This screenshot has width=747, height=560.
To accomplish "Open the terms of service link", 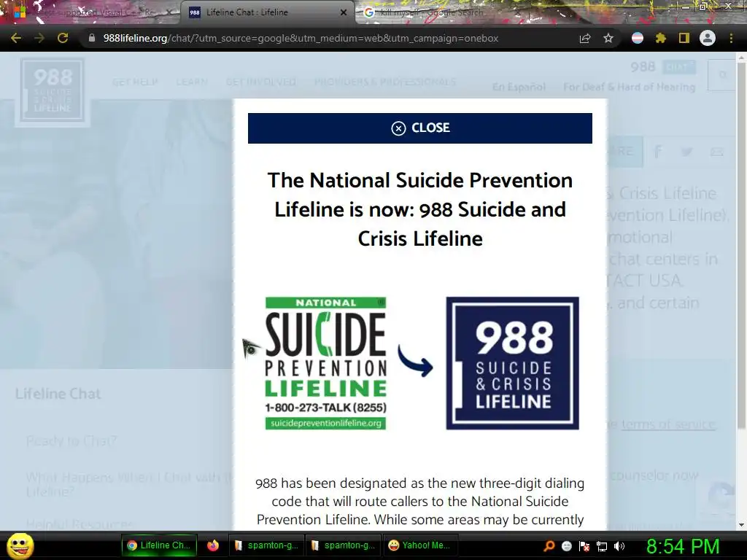I will pyautogui.click(x=669, y=424).
